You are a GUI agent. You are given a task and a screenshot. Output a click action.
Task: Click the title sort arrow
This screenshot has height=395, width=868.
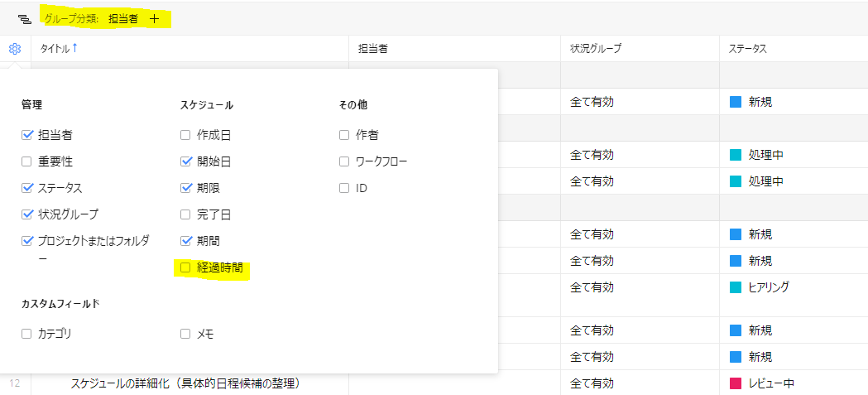pyautogui.click(x=75, y=48)
